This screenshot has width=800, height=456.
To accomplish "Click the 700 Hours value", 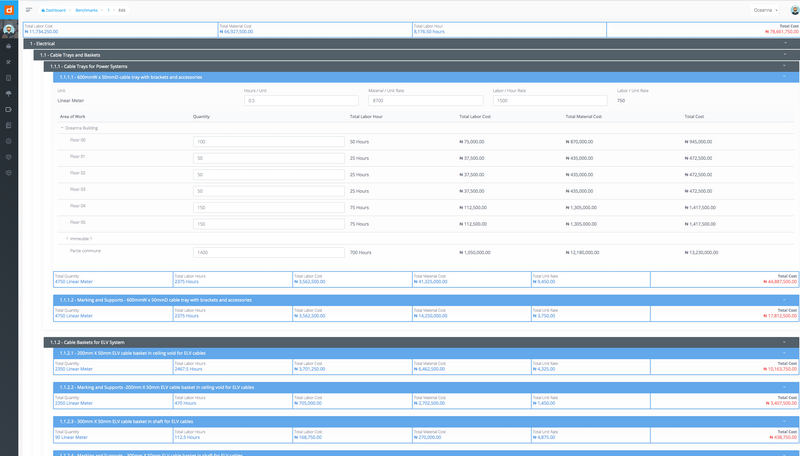I will point(360,252).
